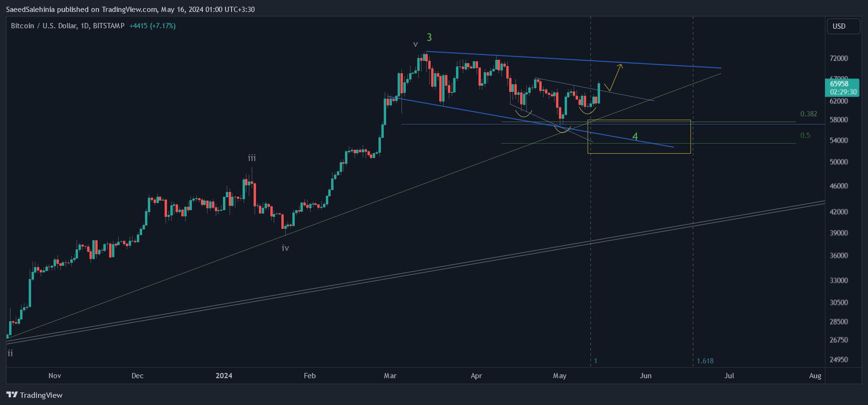This screenshot has width=868, height=405.
Task: Click the current price label 65958
Action: [x=839, y=84]
